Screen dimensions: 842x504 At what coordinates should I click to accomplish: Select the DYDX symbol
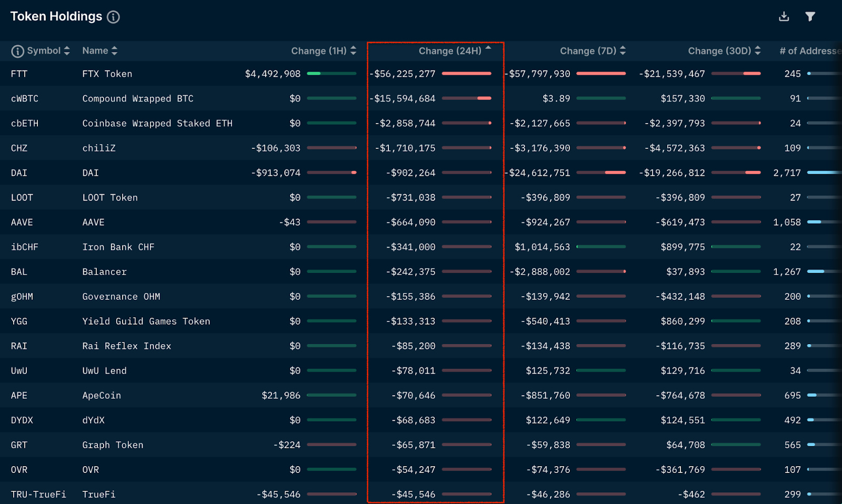click(x=22, y=420)
